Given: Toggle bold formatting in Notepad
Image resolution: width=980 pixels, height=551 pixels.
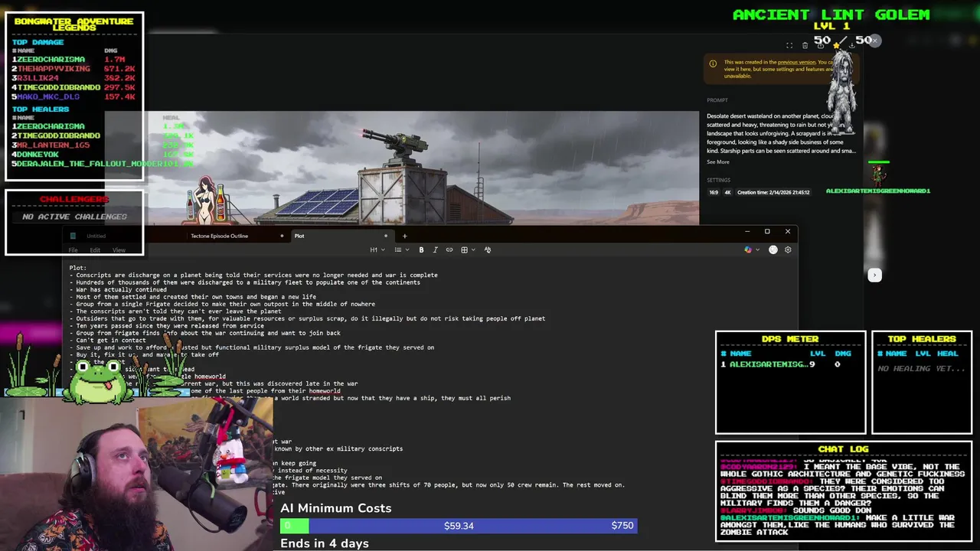Looking at the screenshot, I should coord(421,249).
